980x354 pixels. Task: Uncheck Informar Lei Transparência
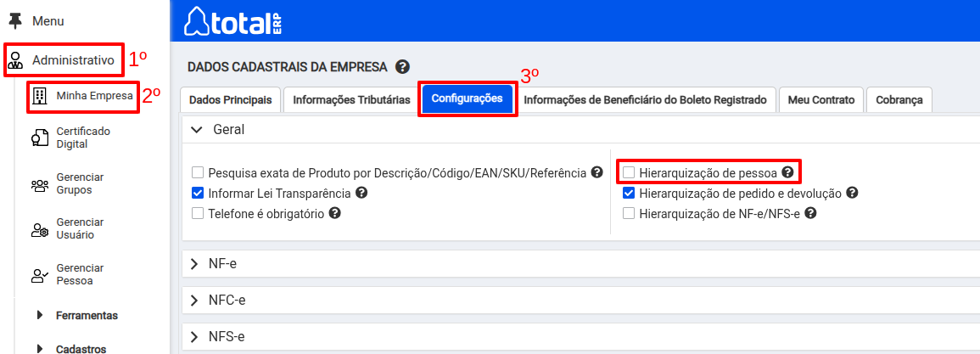(x=199, y=193)
